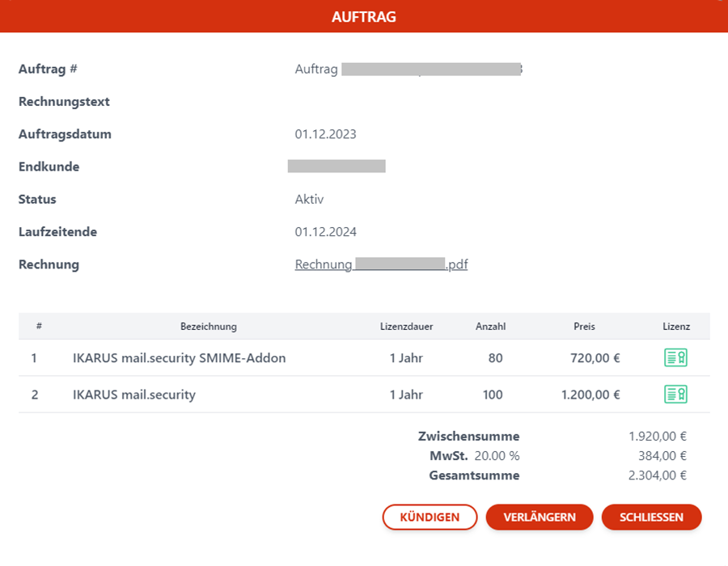Open the Rechnung PDF link
The image size is (728, 566).
381,264
